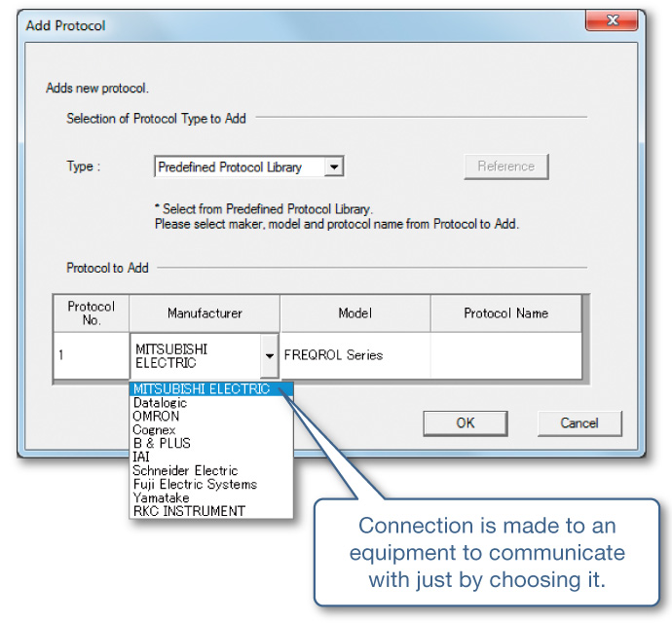Pick Cognex in the manufacturer list
This screenshot has height=623, width=672.
[x=211, y=429]
